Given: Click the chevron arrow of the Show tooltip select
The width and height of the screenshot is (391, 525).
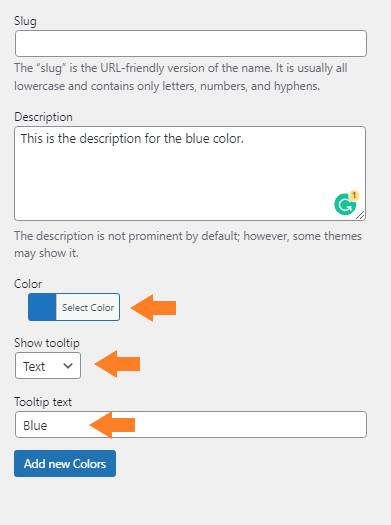Looking at the screenshot, I should 68,366.
